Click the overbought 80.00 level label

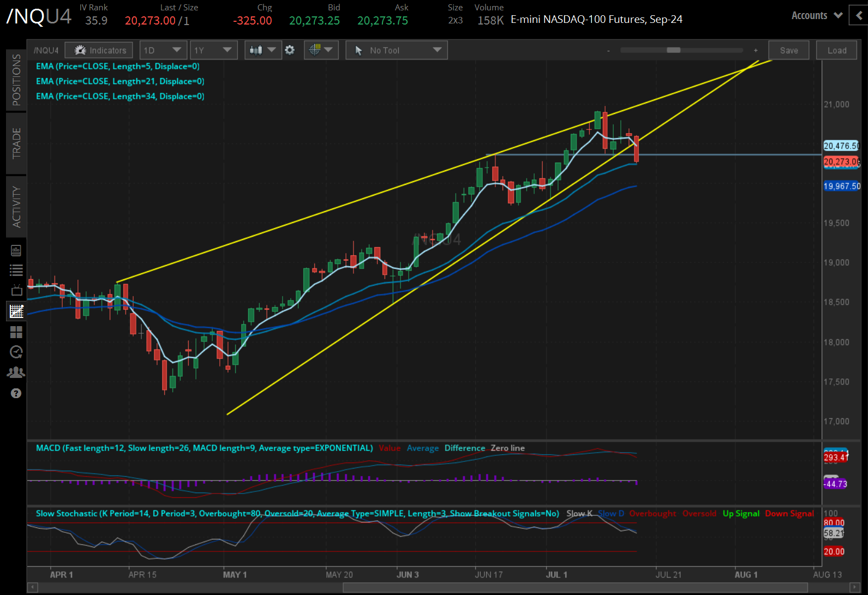point(834,523)
